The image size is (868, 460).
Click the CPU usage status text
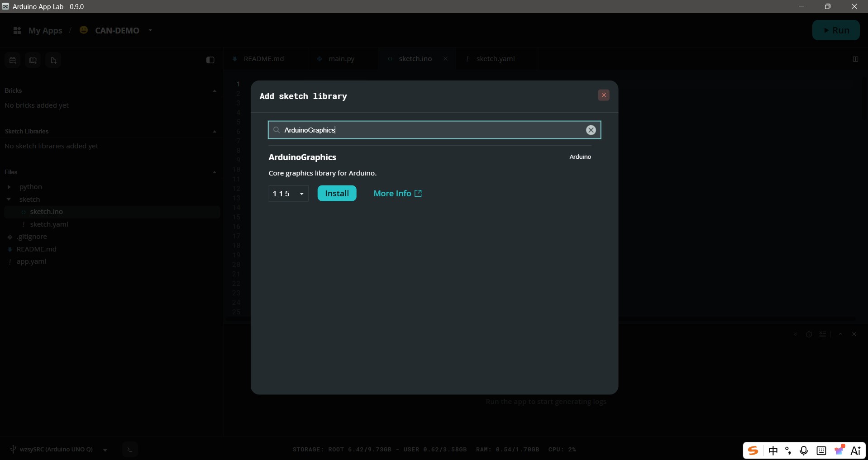[562, 450]
